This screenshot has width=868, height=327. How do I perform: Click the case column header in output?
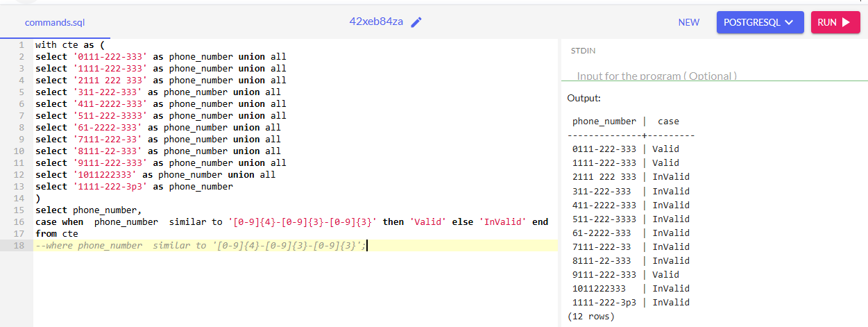pos(668,121)
